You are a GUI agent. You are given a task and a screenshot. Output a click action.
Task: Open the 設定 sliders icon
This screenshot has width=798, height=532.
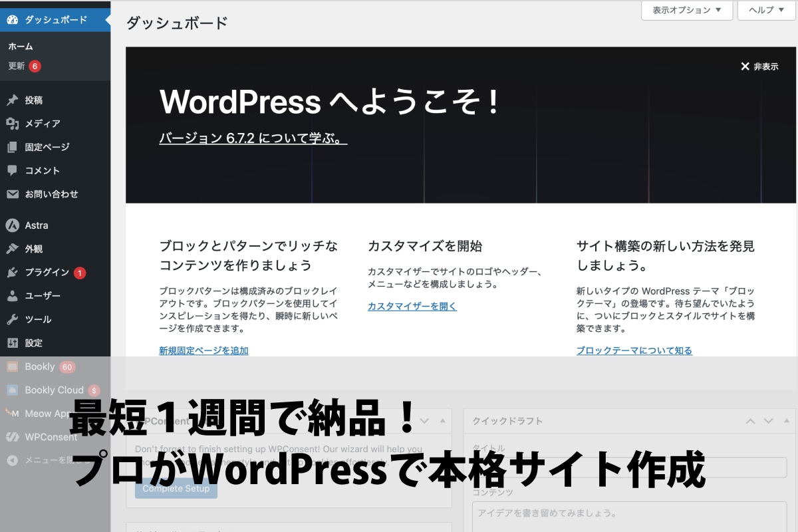(12, 343)
